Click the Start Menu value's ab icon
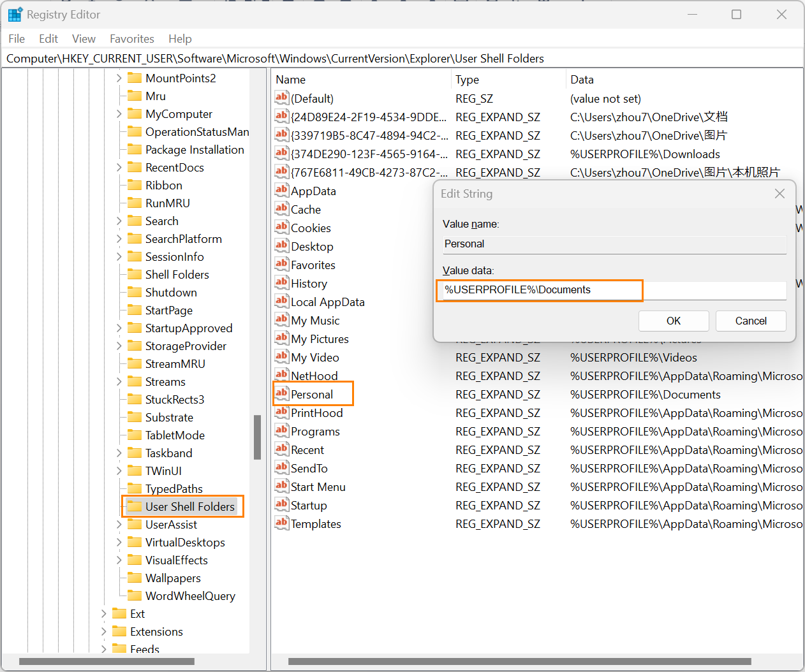This screenshot has height=672, width=805. click(x=282, y=486)
